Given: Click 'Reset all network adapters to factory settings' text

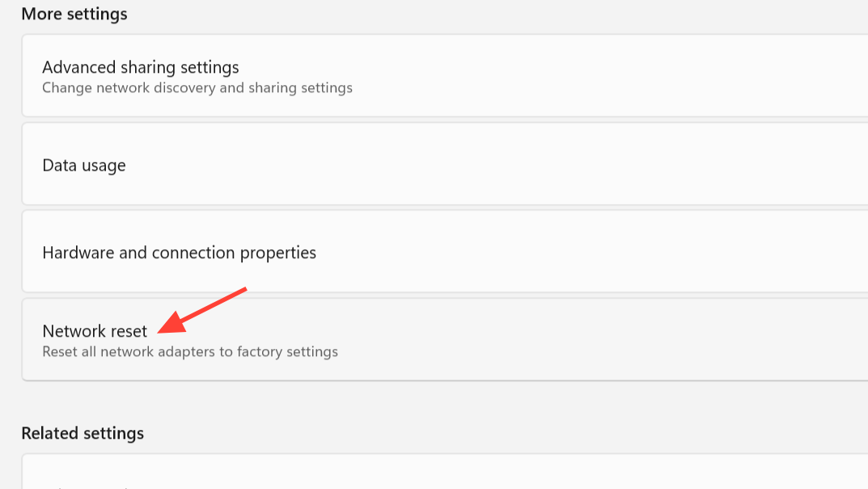Looking at the screenshot, I should 189,351.
